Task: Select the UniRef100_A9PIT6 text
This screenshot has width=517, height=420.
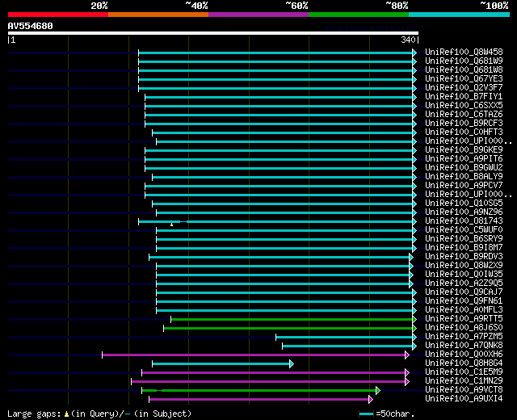Action: point(464,158)
